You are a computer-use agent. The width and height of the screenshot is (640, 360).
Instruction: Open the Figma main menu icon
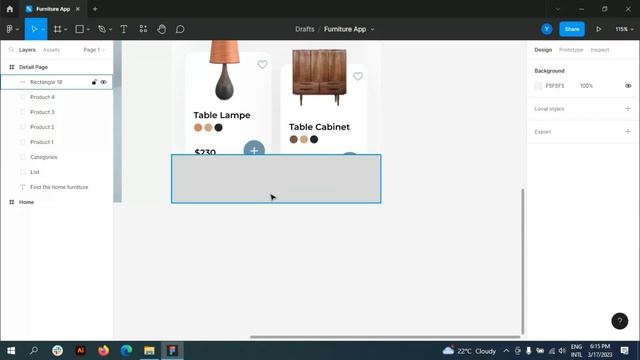coord(10,29)
